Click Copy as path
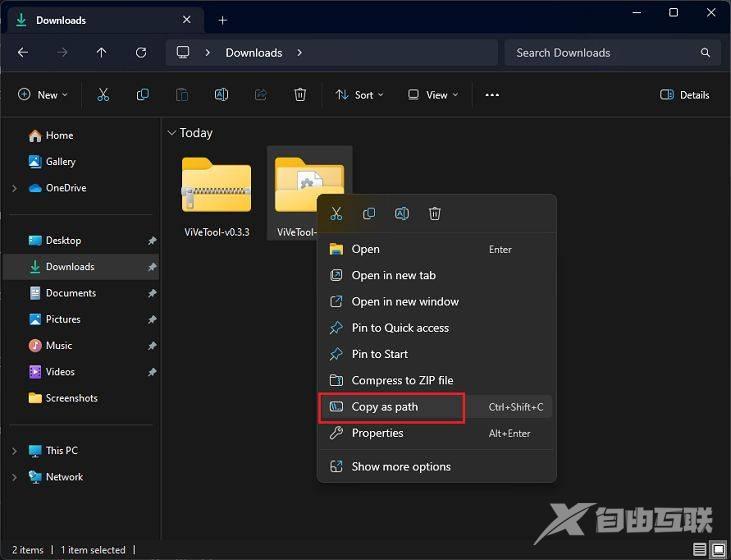The image size is (731, 560). click(x=437, y=407)
